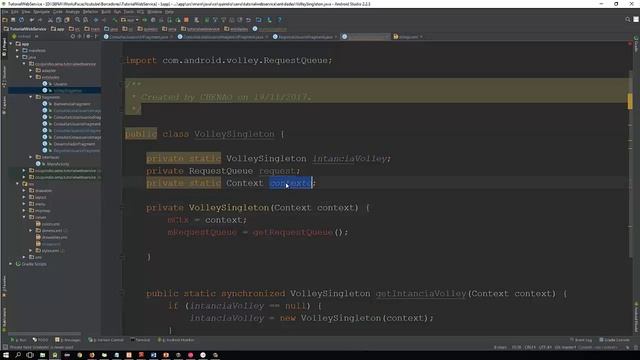The height and width of the screenshot is (360, 640).
Task: Click 'getIntanciaVolley' method name in editor
Action: pyautogui.click(x=421, y=293)
